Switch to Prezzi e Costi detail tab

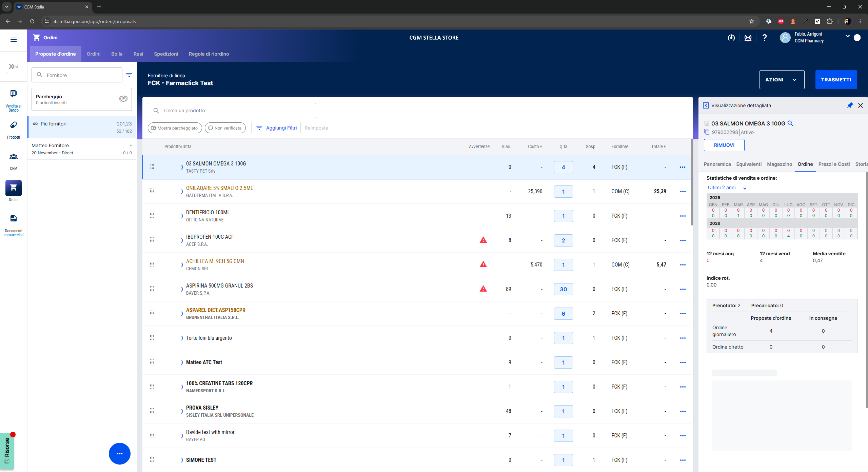click(x=834, y=164)
